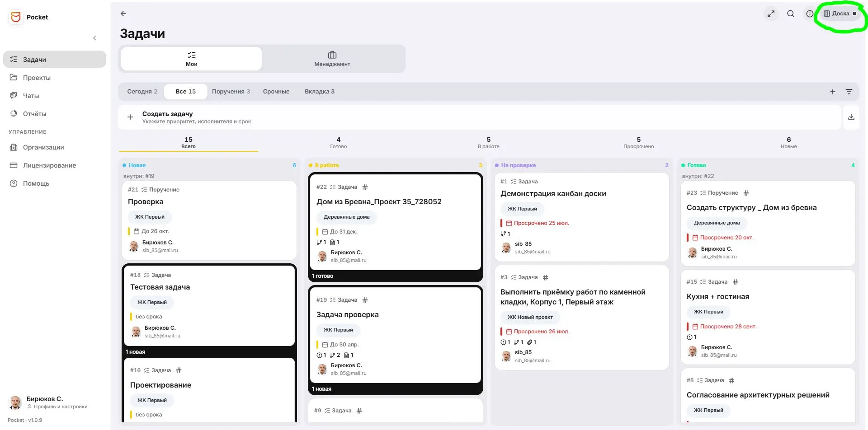Switch to the Мои tasks view
This screenshot has width=868, height=430.
coord(191,59)
